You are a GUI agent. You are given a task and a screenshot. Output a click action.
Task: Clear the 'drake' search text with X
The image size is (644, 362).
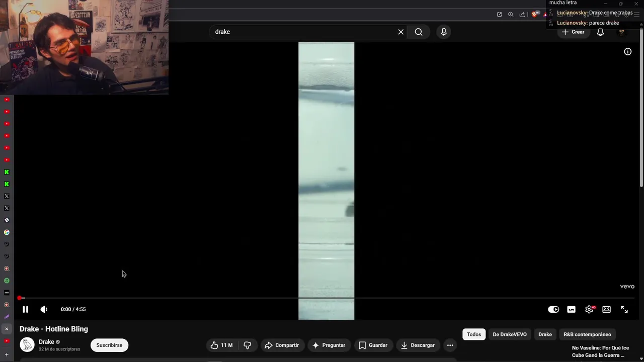click(400, 32)
